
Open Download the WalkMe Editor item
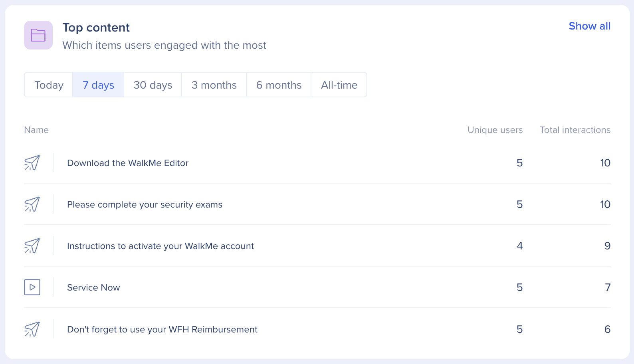pos(128,163)
